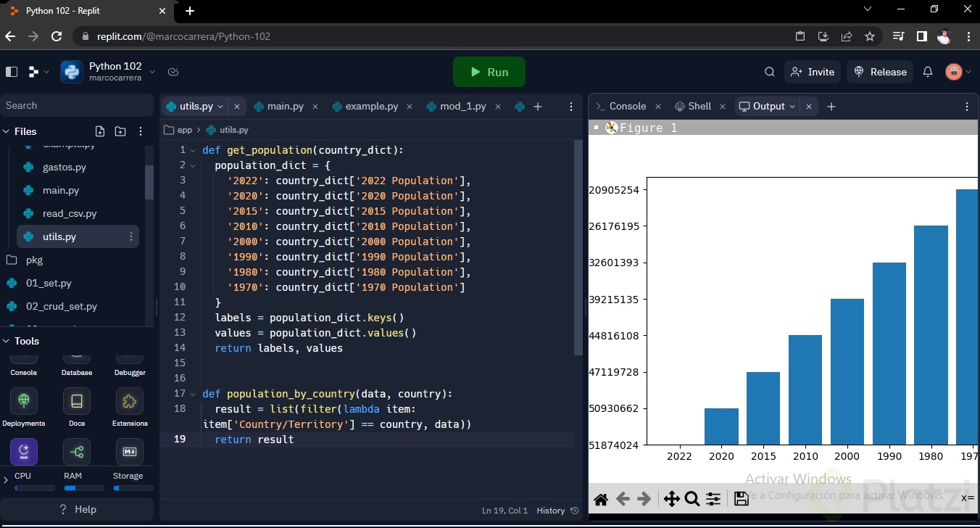Open Python 102 project name dropdown
This screenshot has width=980, height=528.
pyautogui.click(x=152, y=72)
